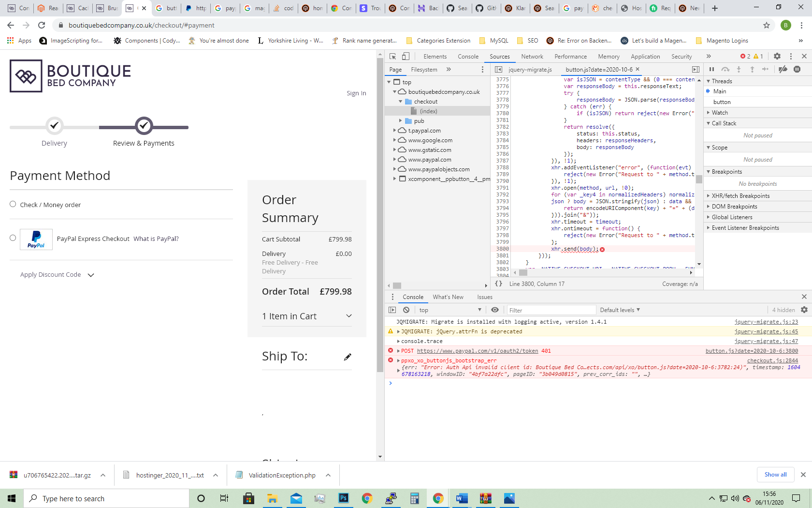Viewport: 812px width, 508px height.
Task: Toggle the live expression eye icon
Action: [x=494, y=310]
